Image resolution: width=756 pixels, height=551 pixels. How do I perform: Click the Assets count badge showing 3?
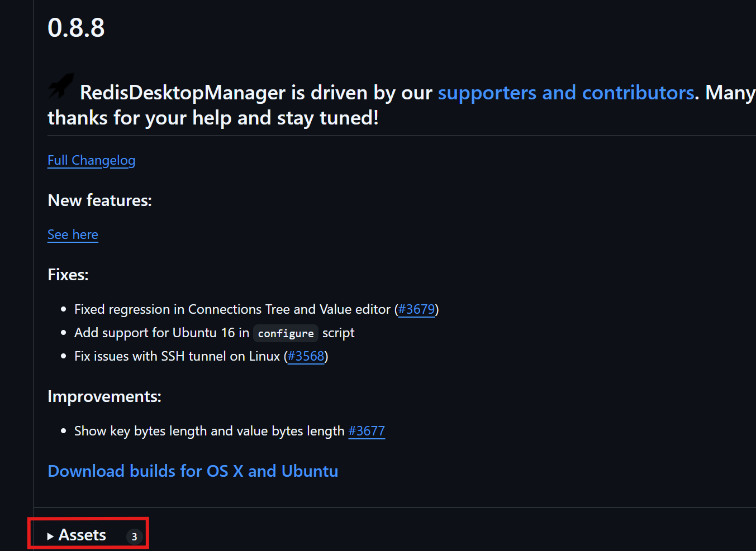pos(134,536)
